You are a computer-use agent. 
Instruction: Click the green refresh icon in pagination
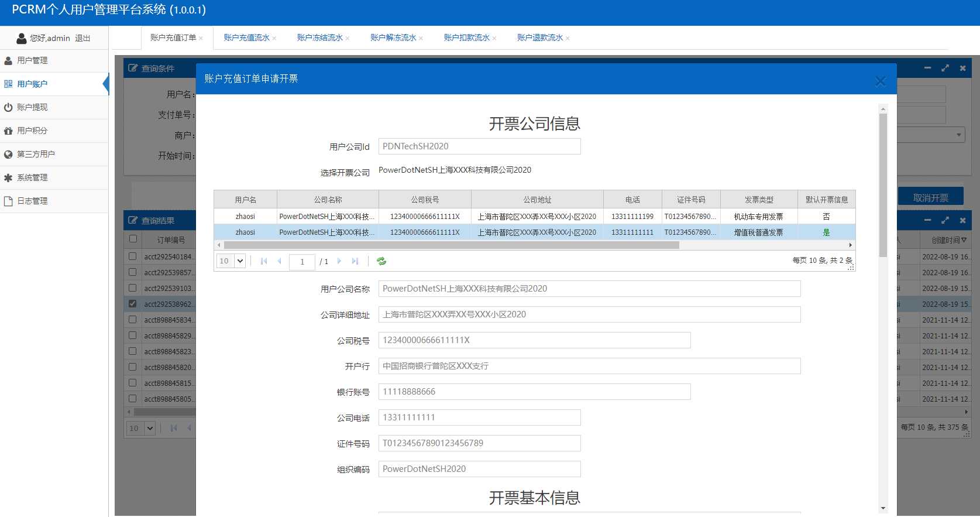[381, 261]
